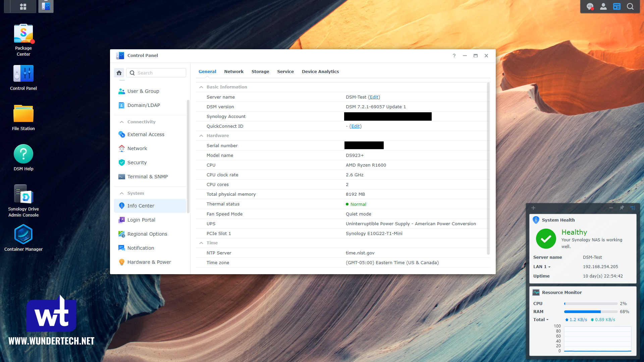Image resolution: width=644 pixels, height=362 pixels.
Task: Open Regional Options settings
Action: [x=150, y=234]
